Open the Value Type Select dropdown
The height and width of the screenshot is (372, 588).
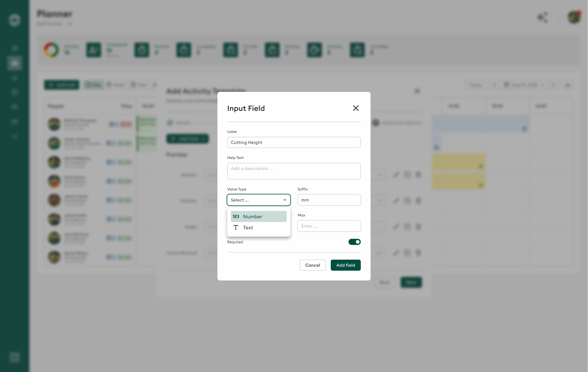pyautogui.click(x=258, y=200)
